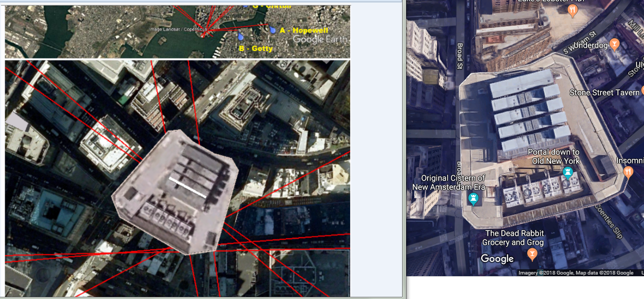Select the yellow A - Hopewell label

pyautogui.click(x=304, y=31)
